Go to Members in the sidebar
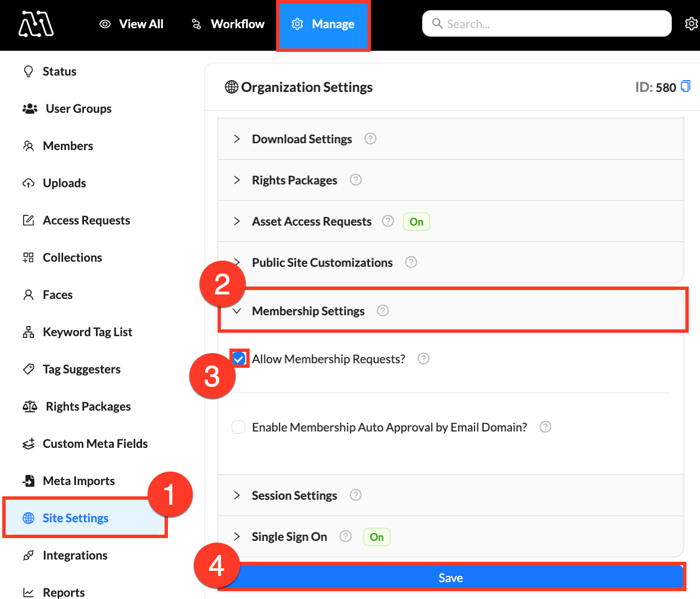Viewport: 700px width, 599px height. (68, 146)
